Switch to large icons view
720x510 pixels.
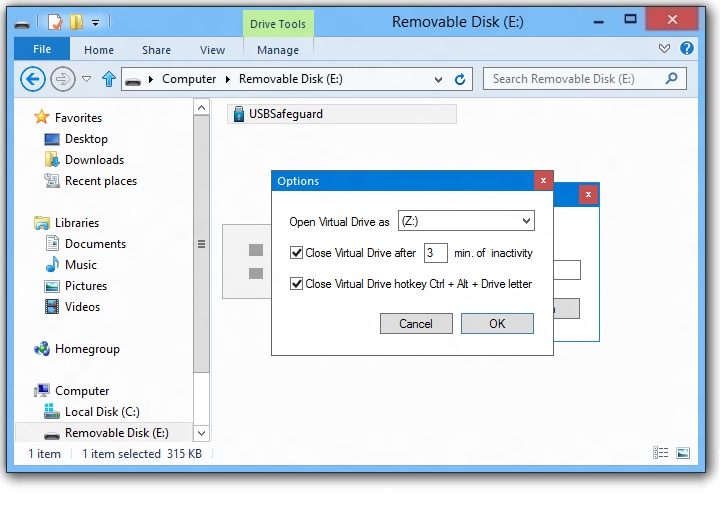[x=683, y=453]
